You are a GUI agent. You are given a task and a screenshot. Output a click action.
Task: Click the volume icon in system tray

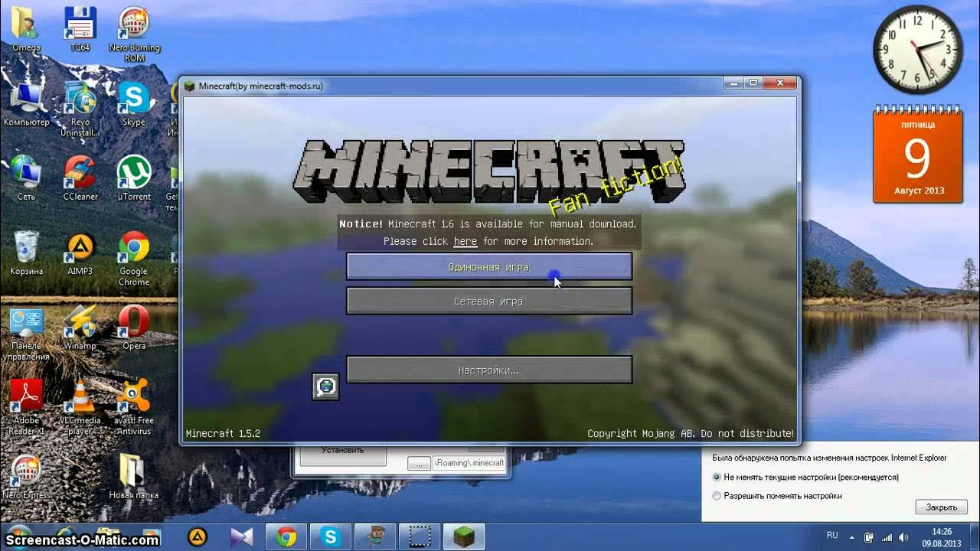(x=903, y=537)
